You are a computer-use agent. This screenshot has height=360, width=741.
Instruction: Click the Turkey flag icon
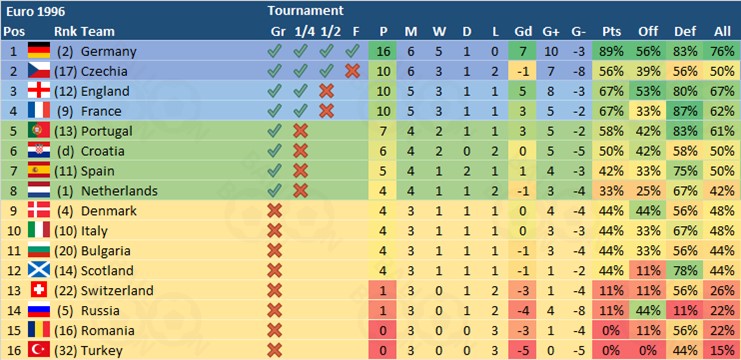click(x=39, y=350)
